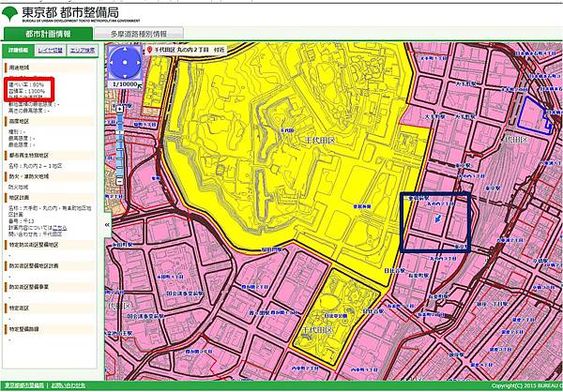Open the エリア検索 panel tab
This screenshot has height=392, width=563.
[83, 50]
